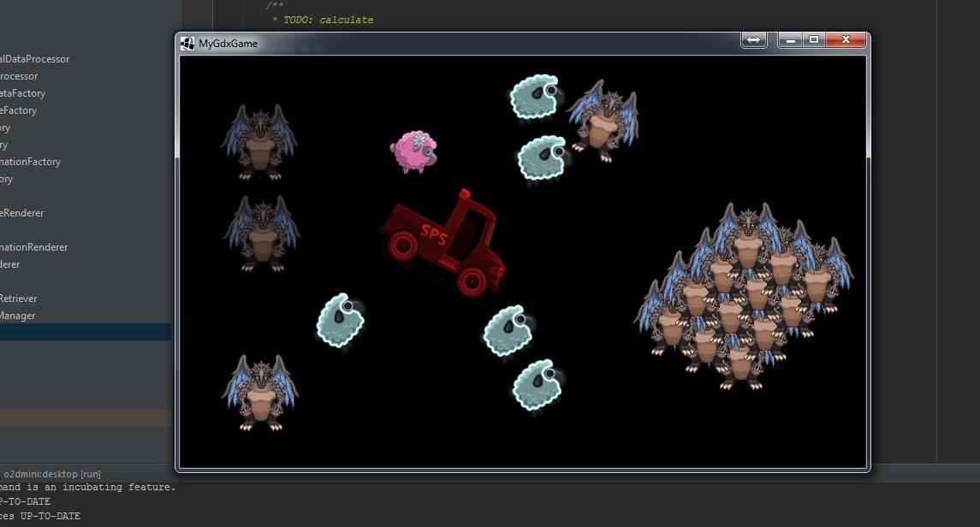Open the nationFactory class in the IDE tree

[x=31, y=162]
